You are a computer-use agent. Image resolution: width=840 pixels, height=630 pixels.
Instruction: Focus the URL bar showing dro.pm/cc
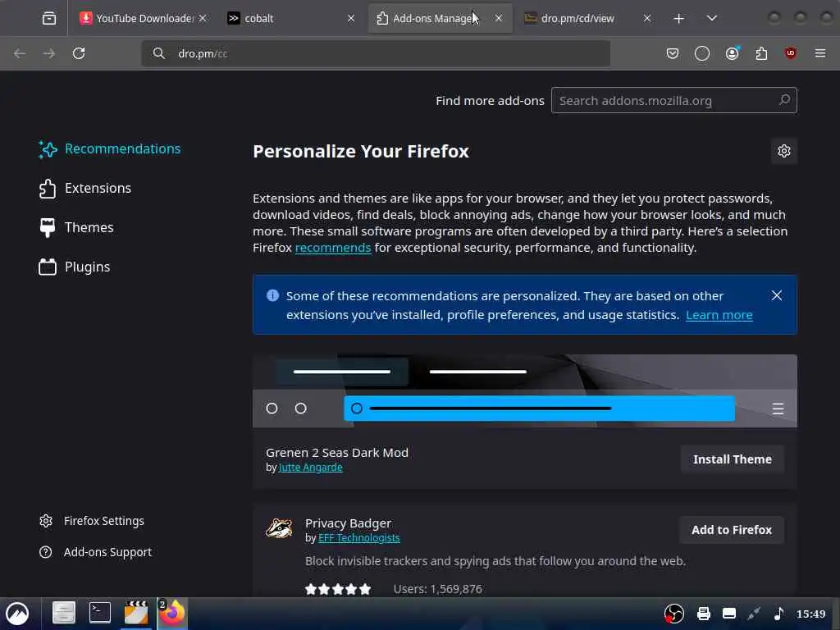pos(376,53)
